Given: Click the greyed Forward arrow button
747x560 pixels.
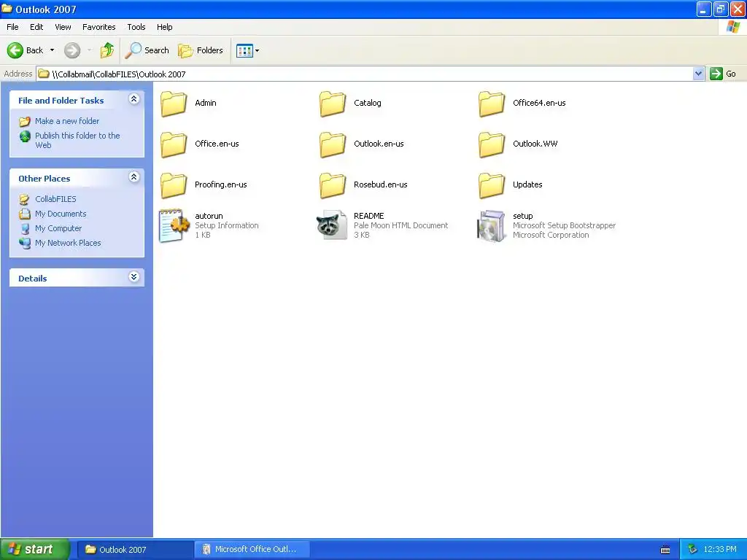Looking at the screenshot, I should pyautogui.click(x=72, y=50).
